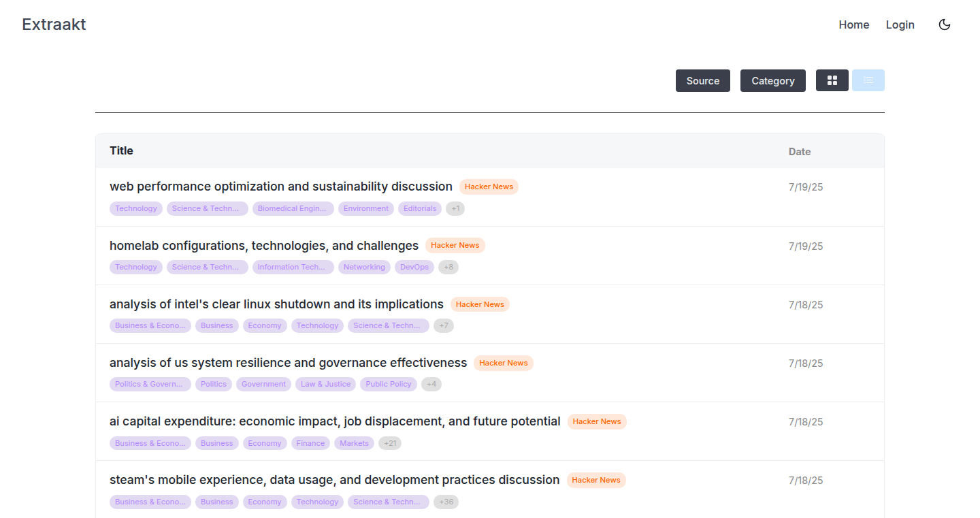Select Economy tag on intel linux row
Viewport: 980px width, 518px height.
[265, 325]
